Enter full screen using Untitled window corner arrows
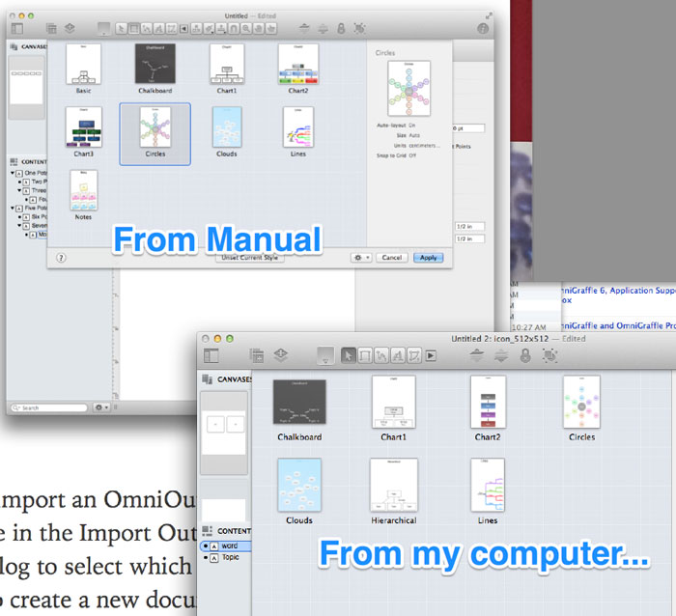The width and height of the screenshot is (676, 616). click(489, 16)
